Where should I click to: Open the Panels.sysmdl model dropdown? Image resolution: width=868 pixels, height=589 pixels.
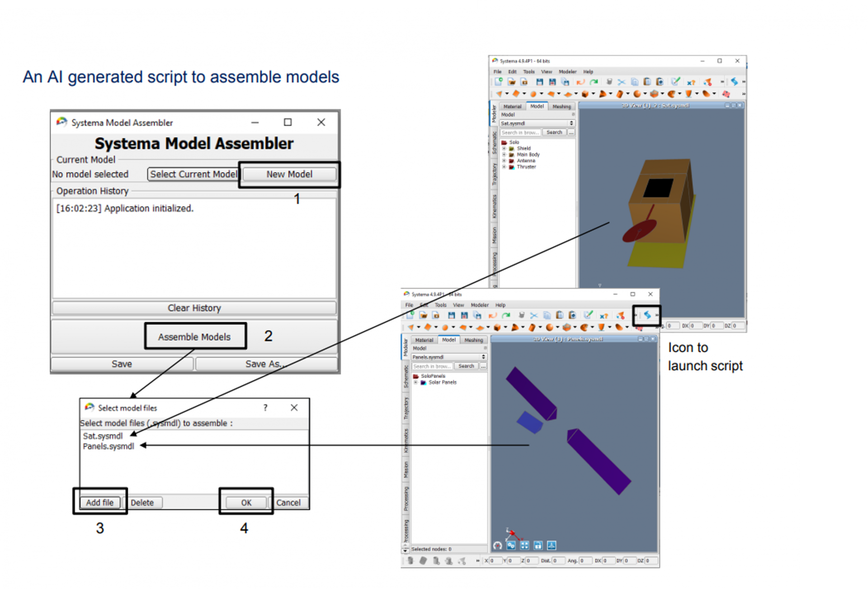[483, 357]
